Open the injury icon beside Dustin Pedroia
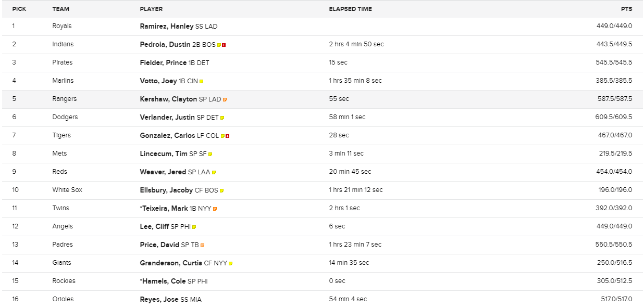Viewport: 644px width, 308px height. click(224, 45)
